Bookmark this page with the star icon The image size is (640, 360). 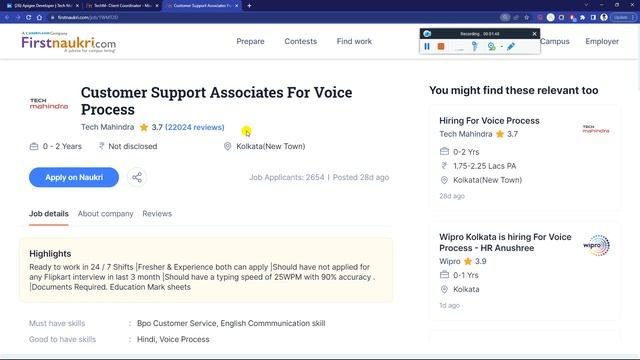click(x=527, y=18)
